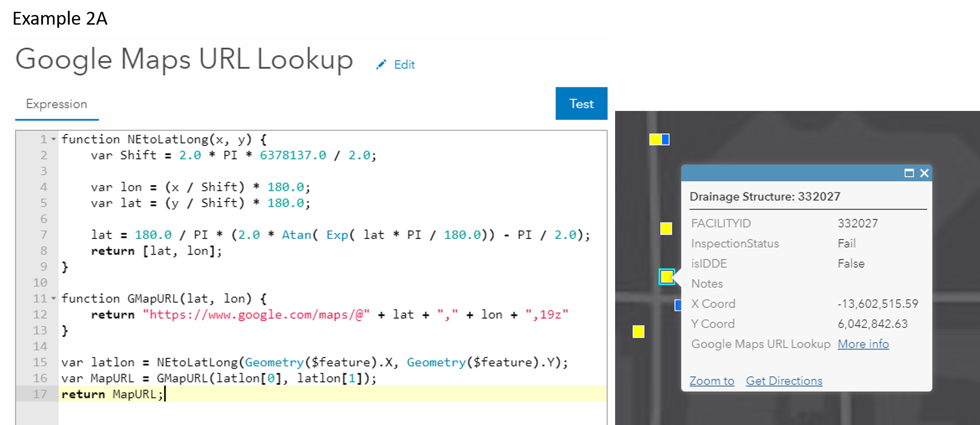Click the X Coord field label
The height and width of the screenshot is (425, 980).
[713, 304]
